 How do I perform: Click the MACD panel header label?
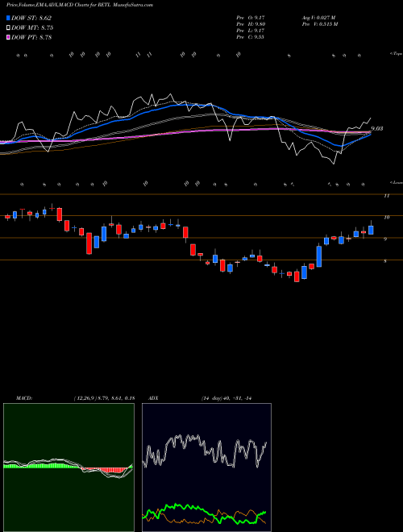[x=23, y=398]
